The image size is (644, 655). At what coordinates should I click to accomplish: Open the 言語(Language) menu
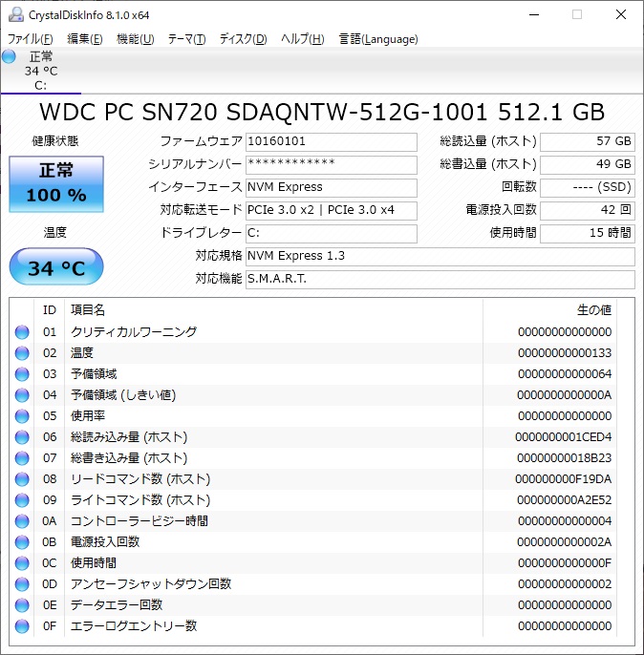point(378,39)
